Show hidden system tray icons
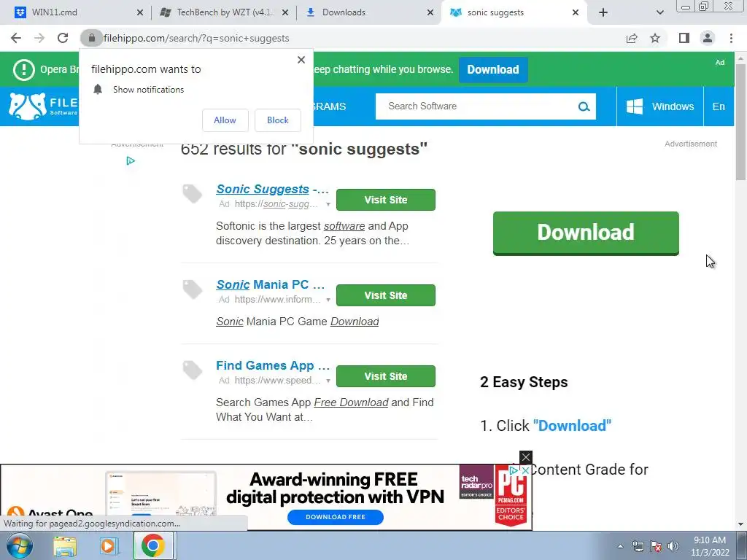The height and width of the screenshot is (560, 747). (x=620, y=546)
